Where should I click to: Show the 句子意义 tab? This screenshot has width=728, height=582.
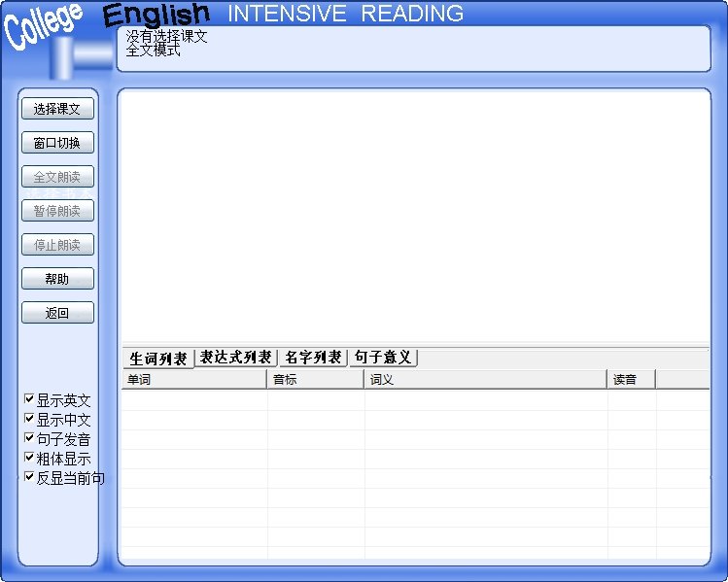pyautogui.click(x=383, y=358)
